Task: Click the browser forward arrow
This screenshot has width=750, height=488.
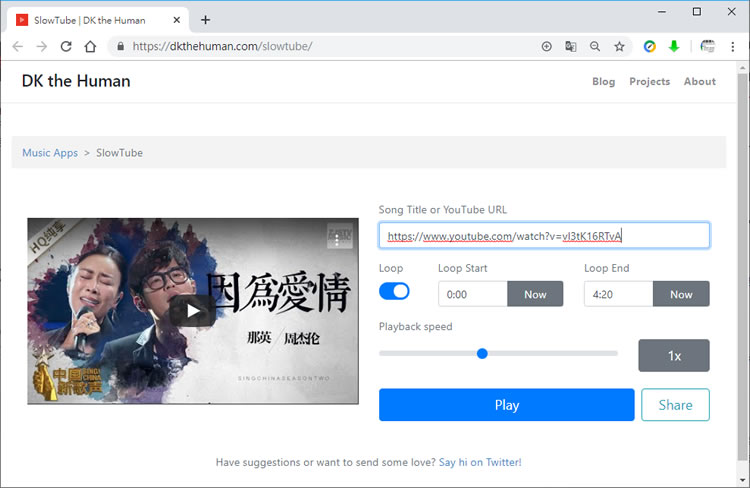Action: pyautogui.click(x=42, y=46)
